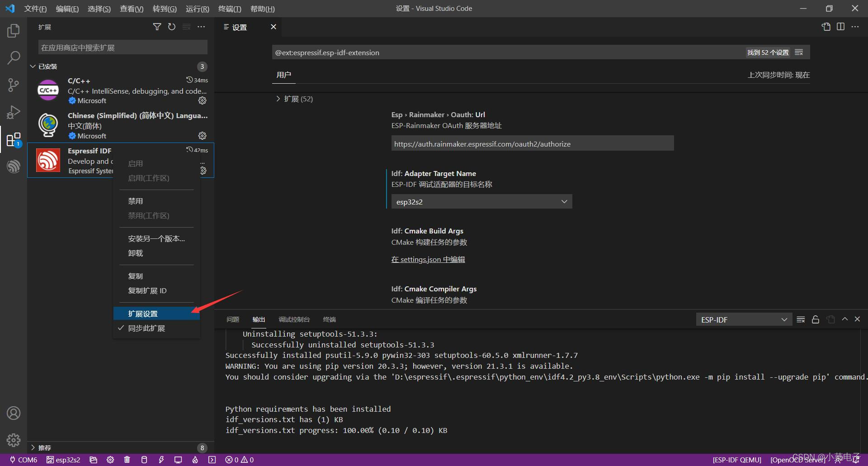Screen dimensions: 868x466
Task: Clear the output panel
Action: coord(801,319)
